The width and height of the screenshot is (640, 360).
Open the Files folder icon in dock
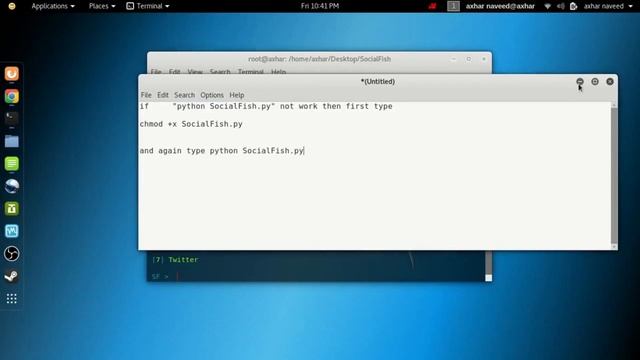pos(12,141)
